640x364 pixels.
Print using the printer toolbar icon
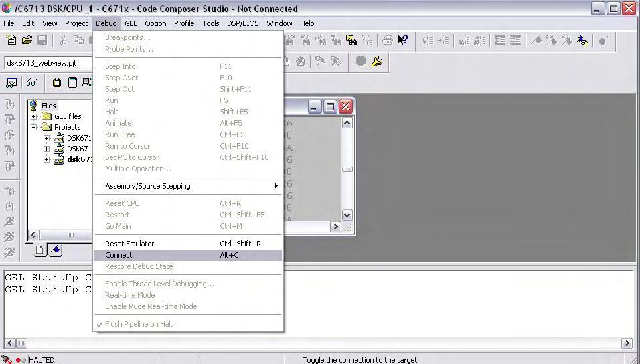[x=388, y=40]
